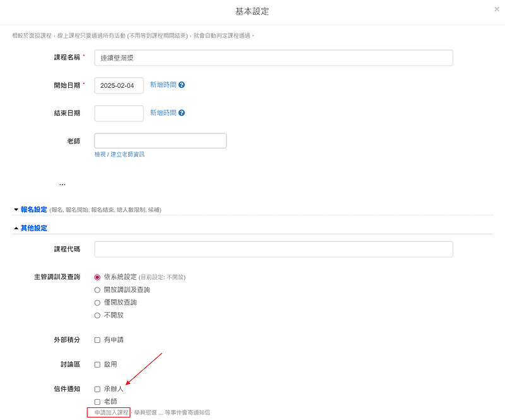
Task: Choose the 不開放 radio option
Action: (x=97, y=316)
